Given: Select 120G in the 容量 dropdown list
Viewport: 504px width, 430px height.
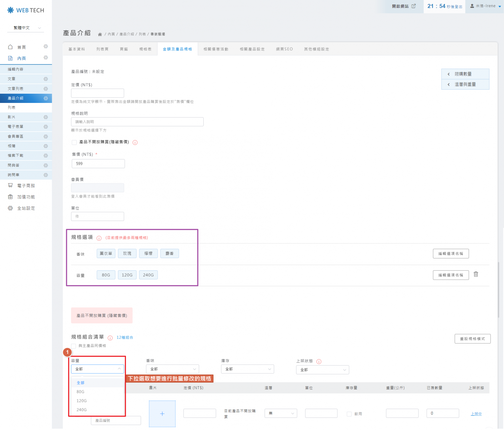Looking at the screenshot, I should coord(82,401).
